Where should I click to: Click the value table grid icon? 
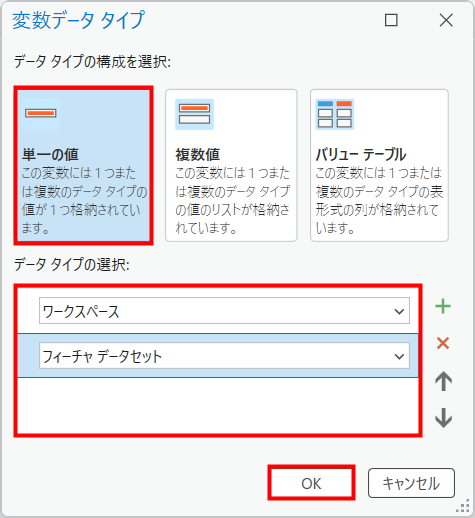(x=335, y=114)
